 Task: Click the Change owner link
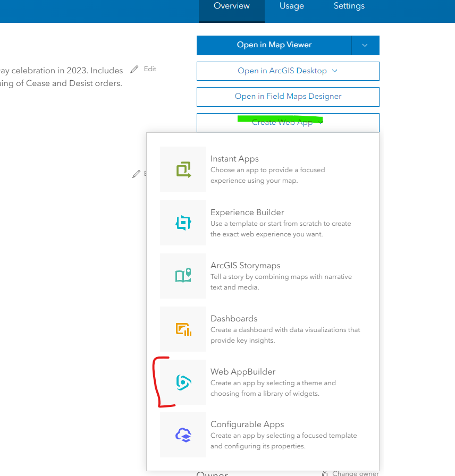pos(355,472)
